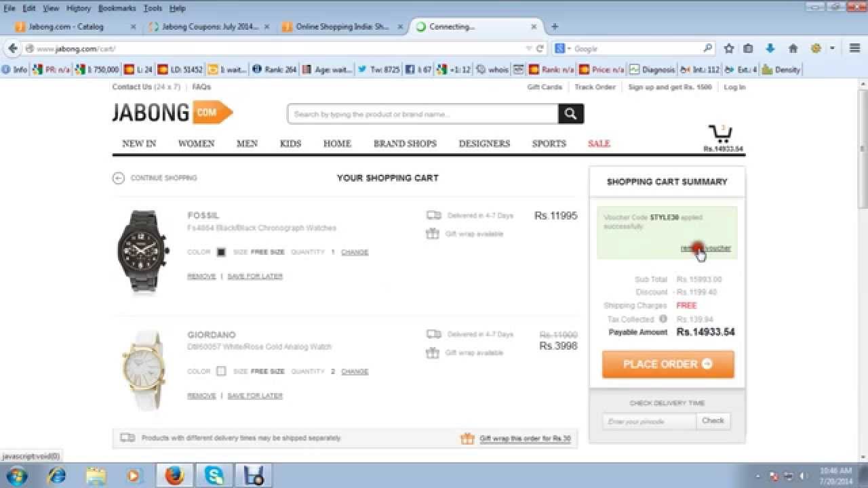Switch to Firefox in the taskbar
This screenshot has width=868, height=488.
174,476
